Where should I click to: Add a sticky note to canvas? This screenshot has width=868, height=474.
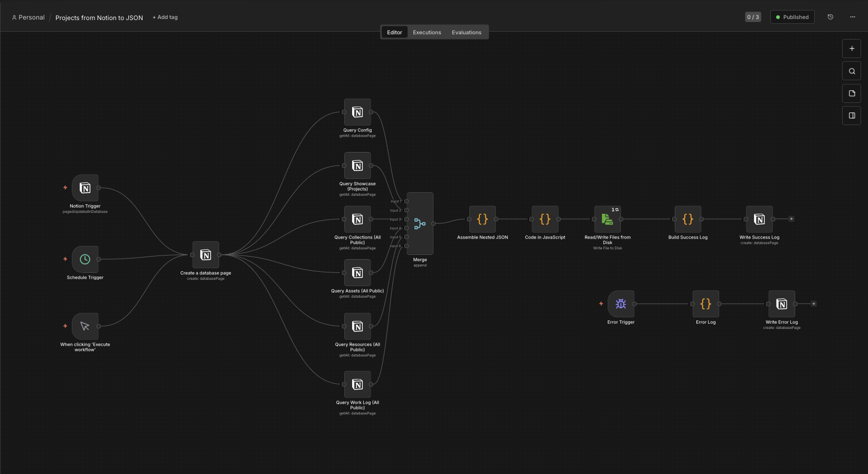852,93
